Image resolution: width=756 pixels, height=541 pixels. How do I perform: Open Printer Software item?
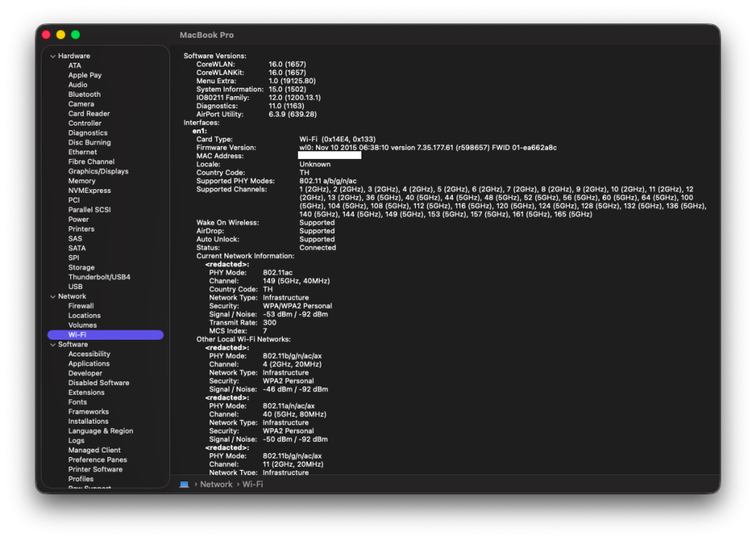coord(95,470)
